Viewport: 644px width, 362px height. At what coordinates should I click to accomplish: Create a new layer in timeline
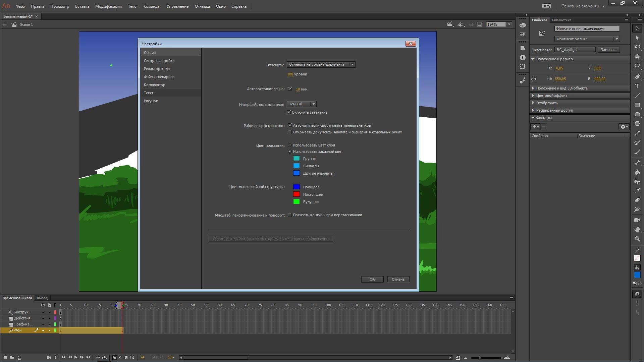[5, 358]
